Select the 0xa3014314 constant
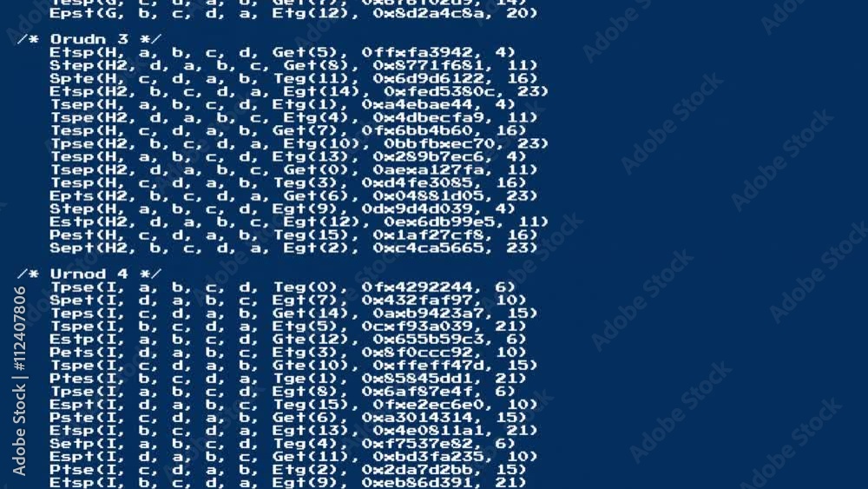 click(x=421, y=418)
